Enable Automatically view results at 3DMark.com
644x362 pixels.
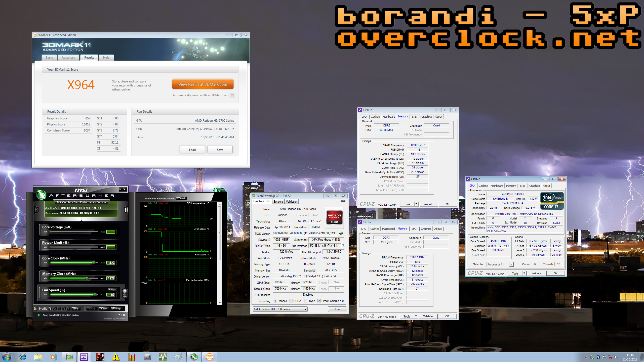click(232, 95)
